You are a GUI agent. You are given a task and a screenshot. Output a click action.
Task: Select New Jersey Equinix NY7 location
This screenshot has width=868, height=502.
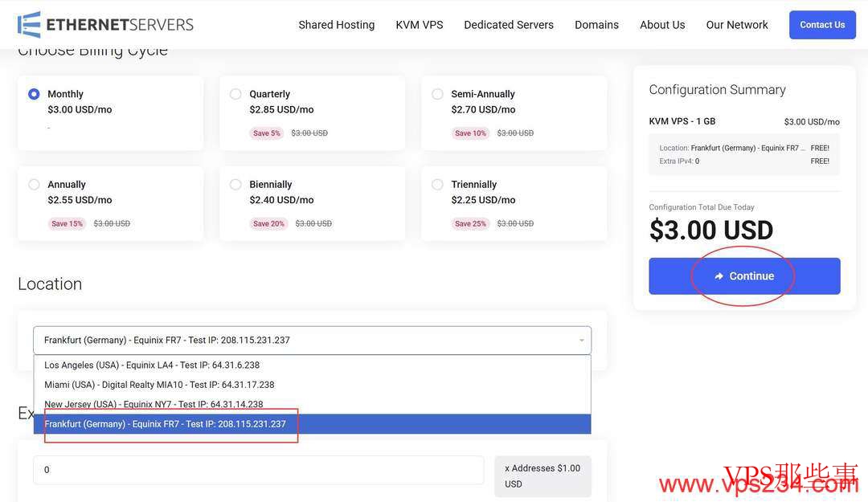(x=154, y=404)
